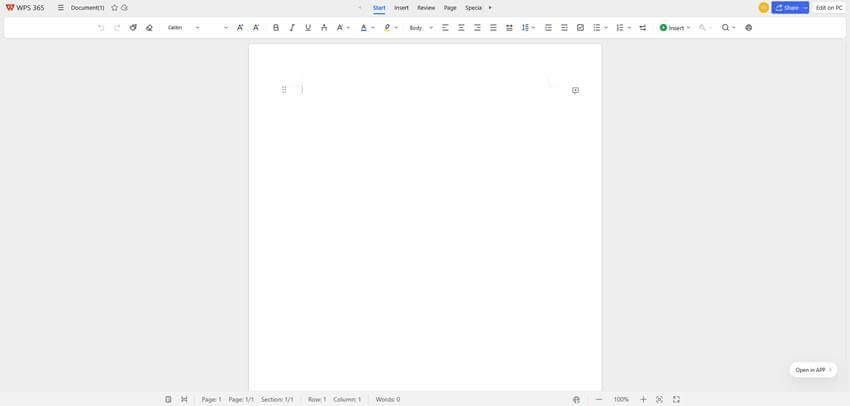
Task: Increase the font size
Action: click(240, 28)
